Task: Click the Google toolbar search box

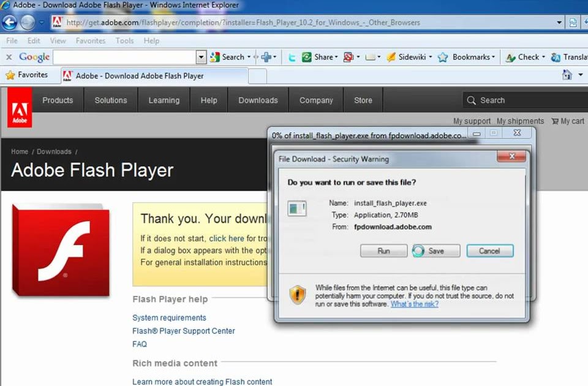Action: pos(124,57)
